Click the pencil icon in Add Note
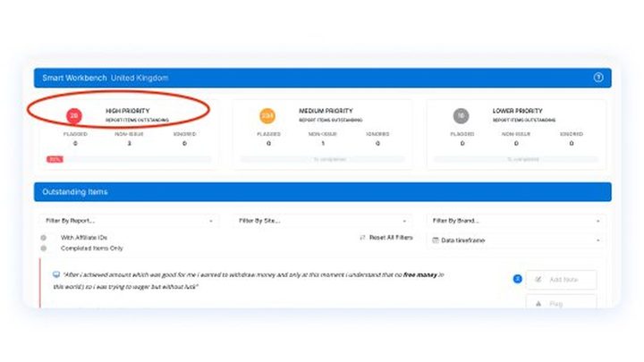644x362 pixels. click(538, 280)
